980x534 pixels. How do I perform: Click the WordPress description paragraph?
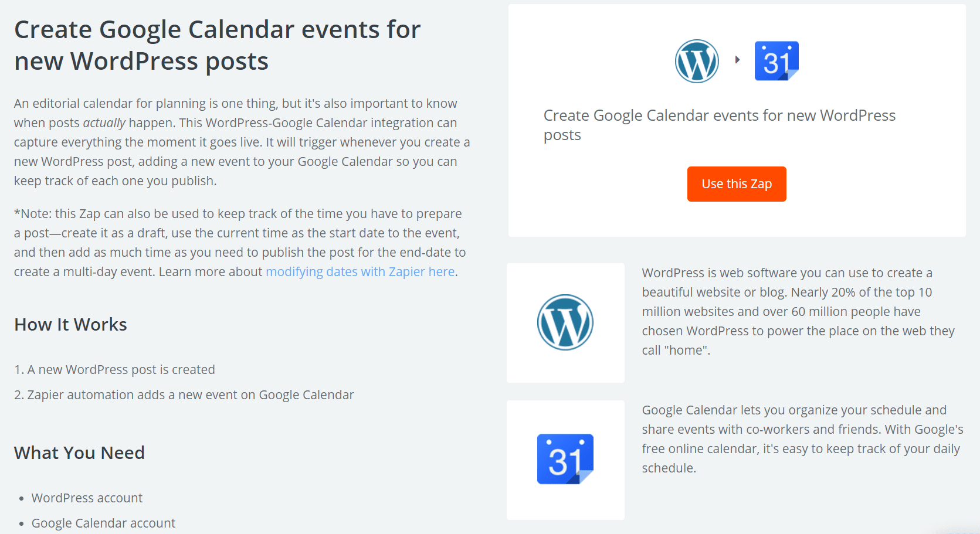(797, 311)
